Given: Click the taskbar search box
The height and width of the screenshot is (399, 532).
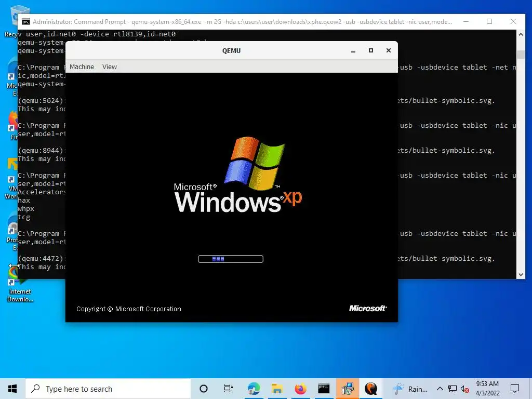Looking at the screenshot, I should pyautogui.click(x=108, y=389).
